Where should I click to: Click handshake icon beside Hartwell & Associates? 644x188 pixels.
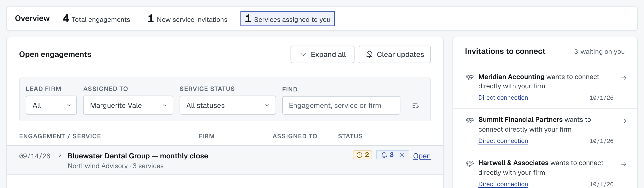pos(470,164)
